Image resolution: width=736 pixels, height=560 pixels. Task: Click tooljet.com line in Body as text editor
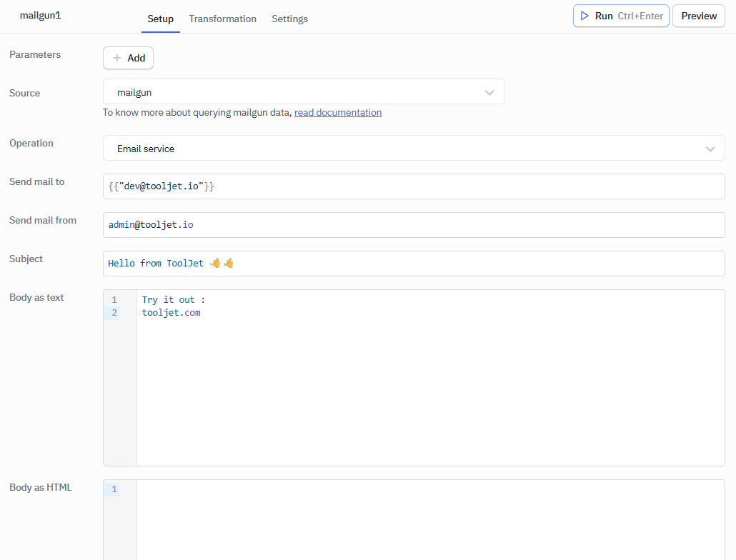coord(171,313)
